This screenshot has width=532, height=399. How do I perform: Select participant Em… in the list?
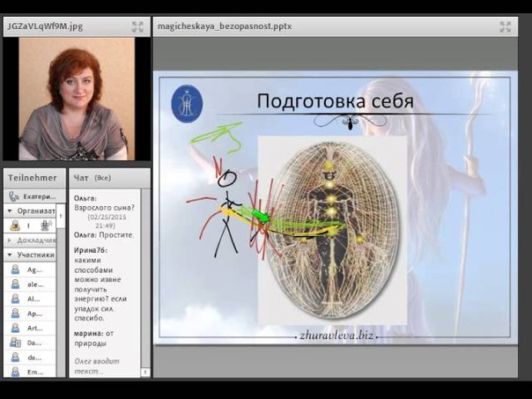point(29,372)
